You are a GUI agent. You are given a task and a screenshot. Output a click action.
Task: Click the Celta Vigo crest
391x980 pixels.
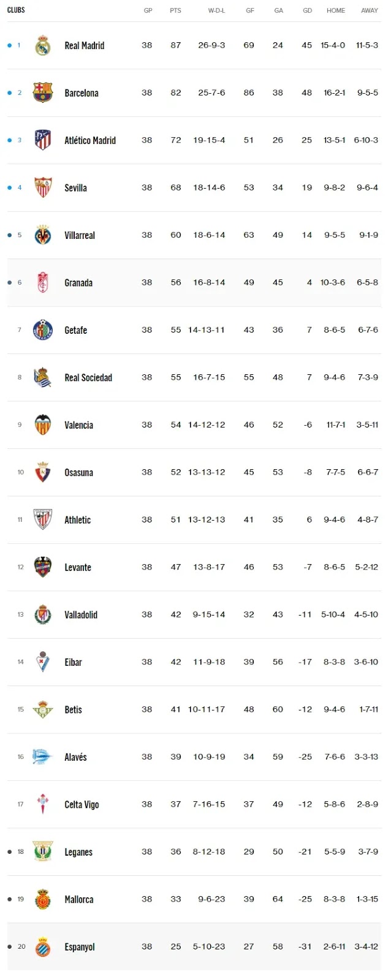tap(42, 804)
